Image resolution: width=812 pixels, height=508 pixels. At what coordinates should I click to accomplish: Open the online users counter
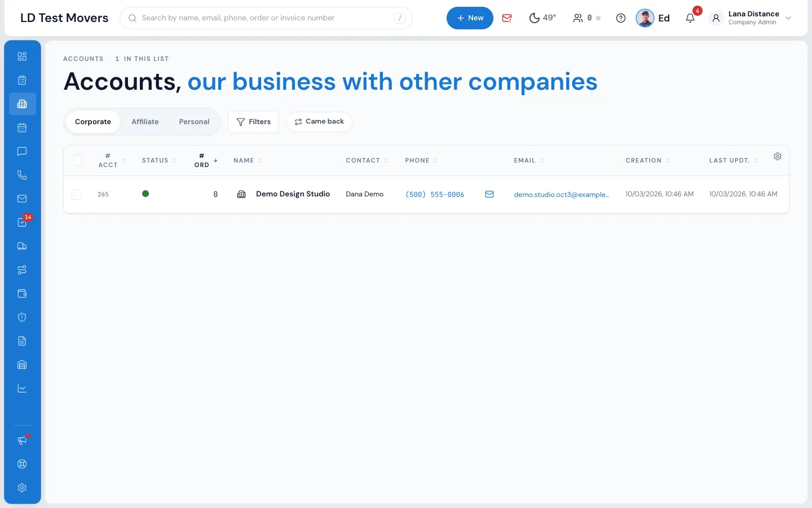pos(586,18)
